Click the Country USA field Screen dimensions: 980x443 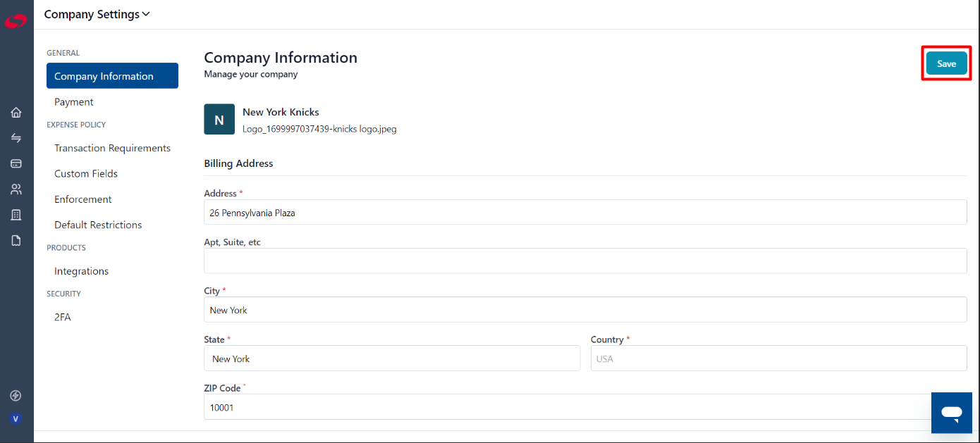(x=779, y=358)
